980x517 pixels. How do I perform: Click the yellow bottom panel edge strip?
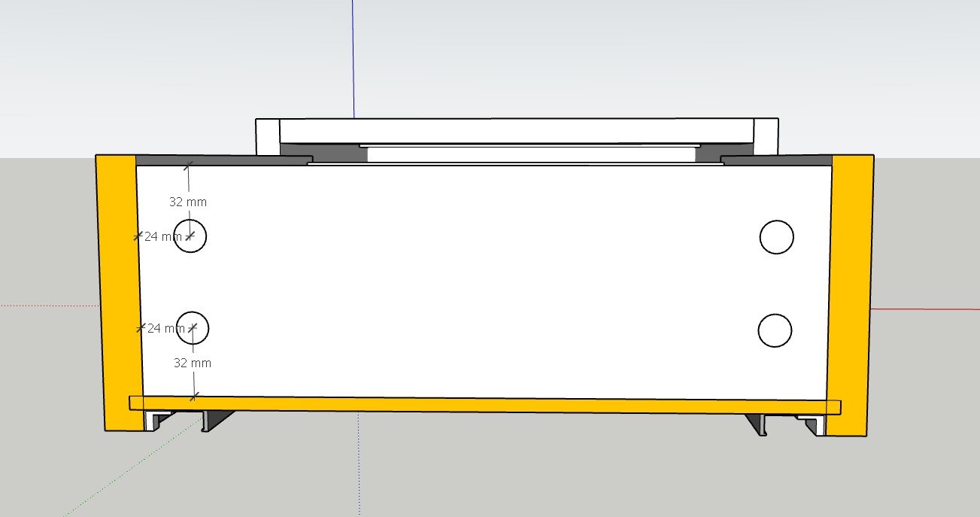[481, 405]
